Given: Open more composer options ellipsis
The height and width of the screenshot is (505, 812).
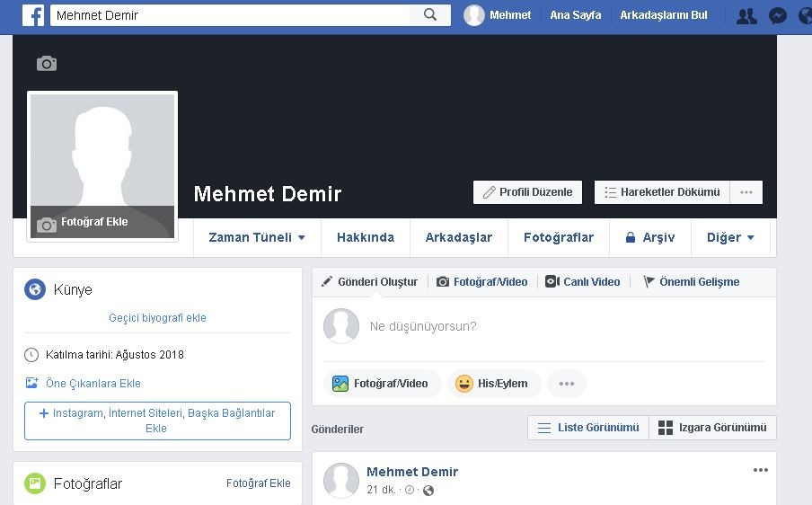Looking at the screenshot, I should [567, 384].
